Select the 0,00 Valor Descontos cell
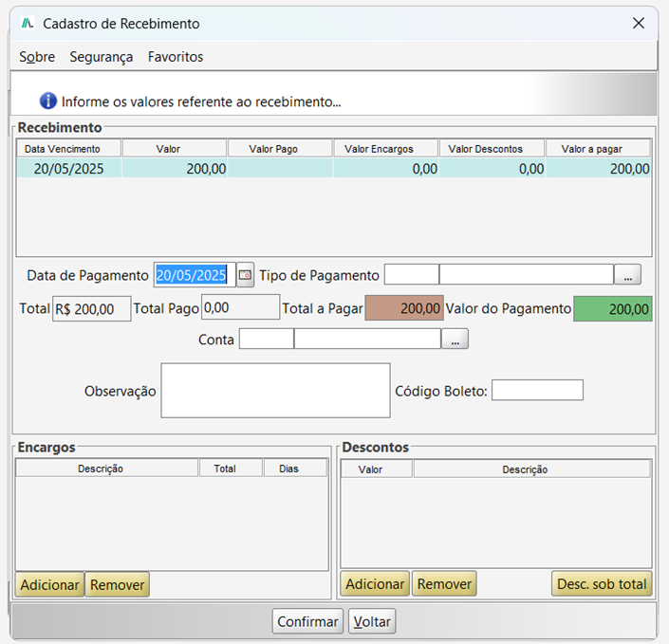The width and height of the screenshot is (669, 644). pyautogui.click(x=492, y=168)
